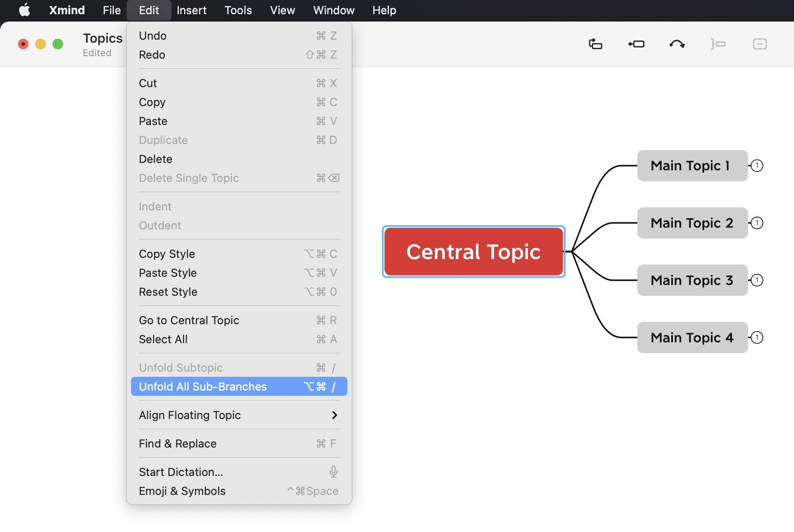Choose Start Dictation menu item
Viewport: 794px width, 532px height.
click(x=239, y=472)
